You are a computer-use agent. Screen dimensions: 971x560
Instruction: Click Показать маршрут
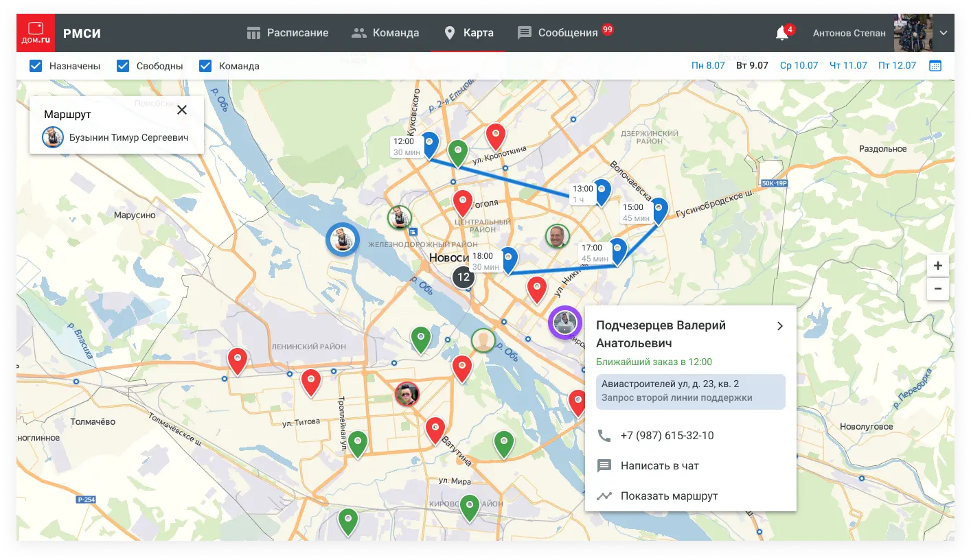tap(658, 495)
